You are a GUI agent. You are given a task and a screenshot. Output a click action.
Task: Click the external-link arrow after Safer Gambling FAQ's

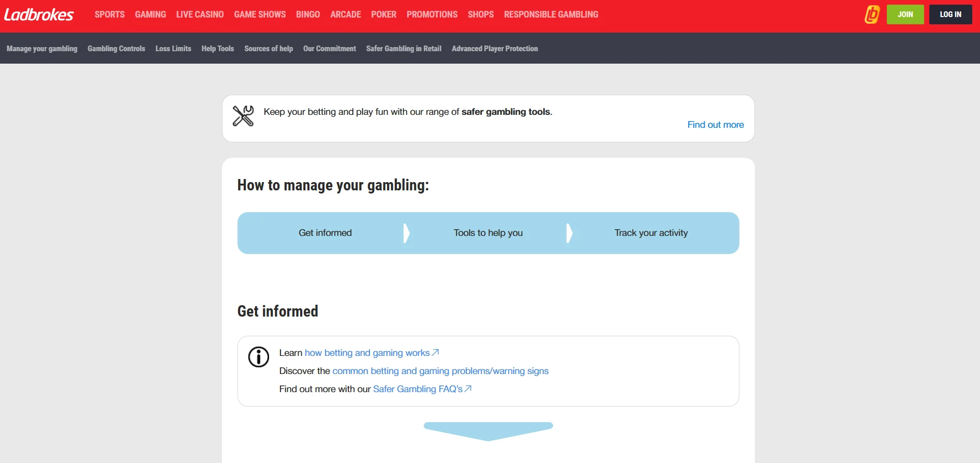[468, 389]
